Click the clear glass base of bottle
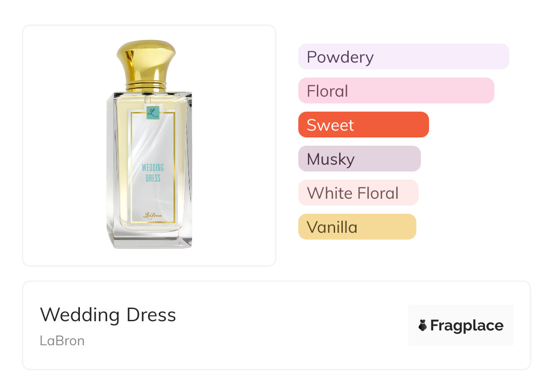Viewport: 553px width, 392px height. 150,239
